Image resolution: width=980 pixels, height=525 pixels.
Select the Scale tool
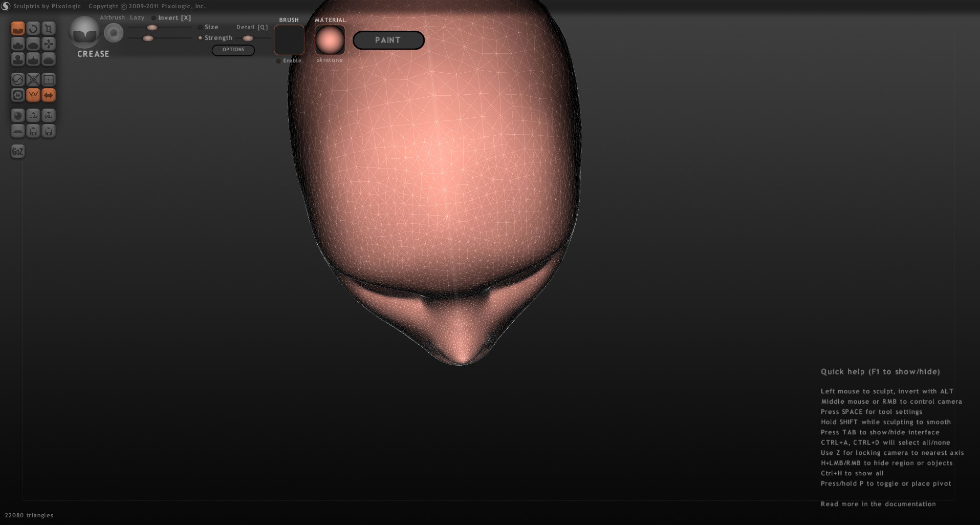pyautogui.click(x=49, y=29)
